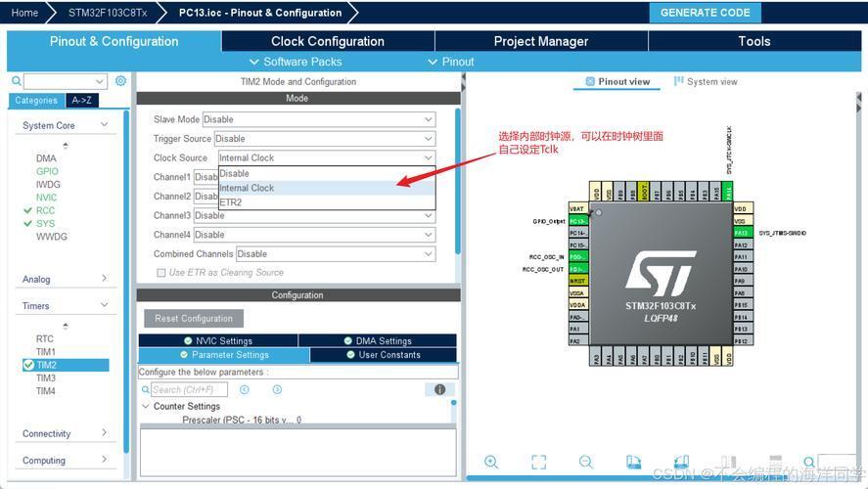Select the NRST pin on chip
The width and height of the screenshot is (868, 489).
tap(578, 281)
